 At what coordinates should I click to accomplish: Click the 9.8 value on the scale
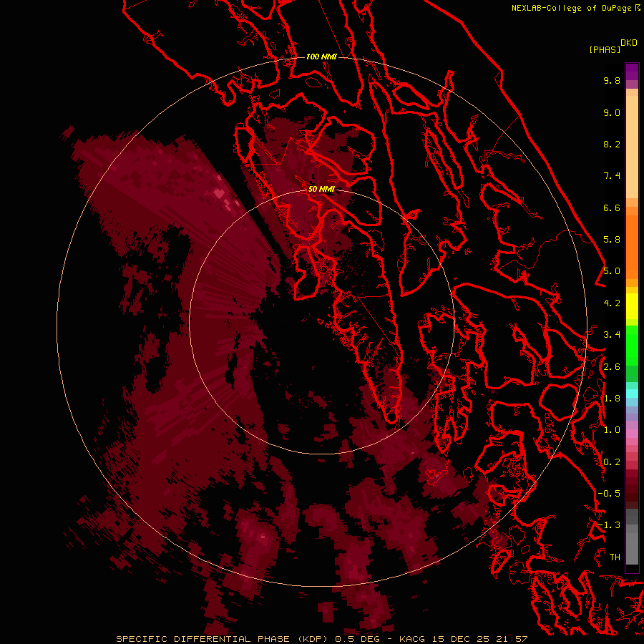[x=612, y=80]
